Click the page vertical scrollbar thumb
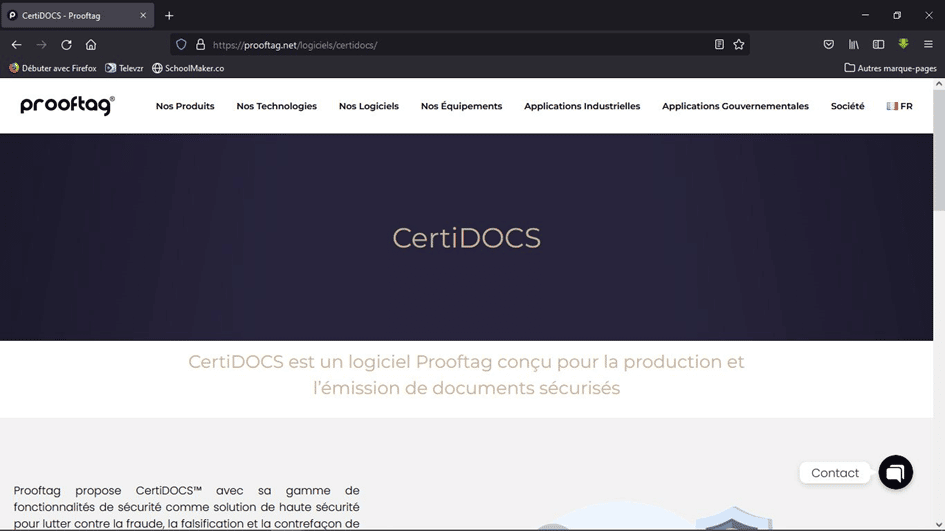Screen dimensions: 945x531 [x=939, y=151]
